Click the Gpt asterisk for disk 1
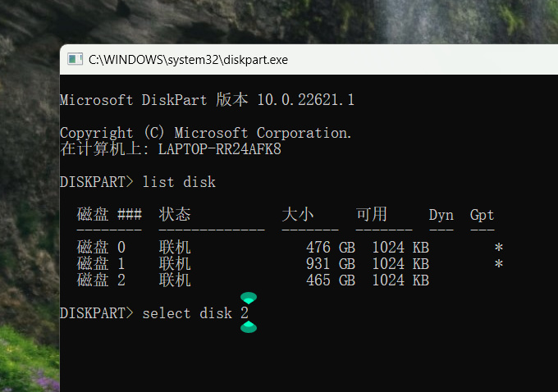The image size is (558, 392). (x=498, y=264)
